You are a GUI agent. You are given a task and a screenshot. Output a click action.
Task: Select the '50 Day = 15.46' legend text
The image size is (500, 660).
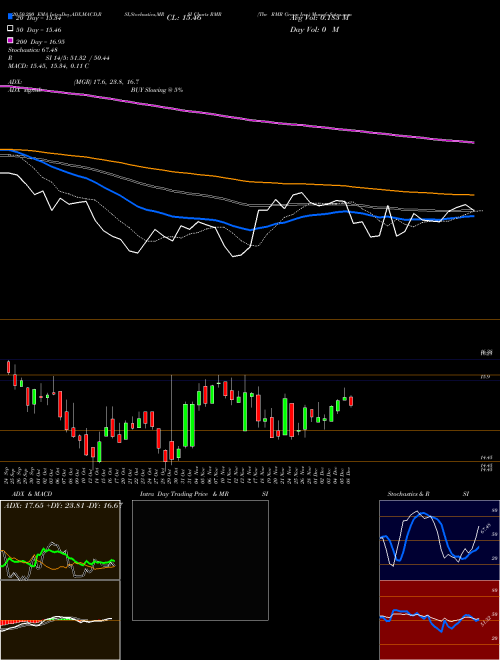click(39, 30)
